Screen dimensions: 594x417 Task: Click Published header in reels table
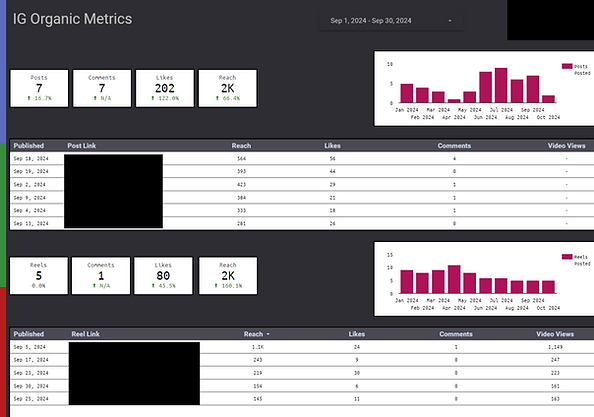29,334
